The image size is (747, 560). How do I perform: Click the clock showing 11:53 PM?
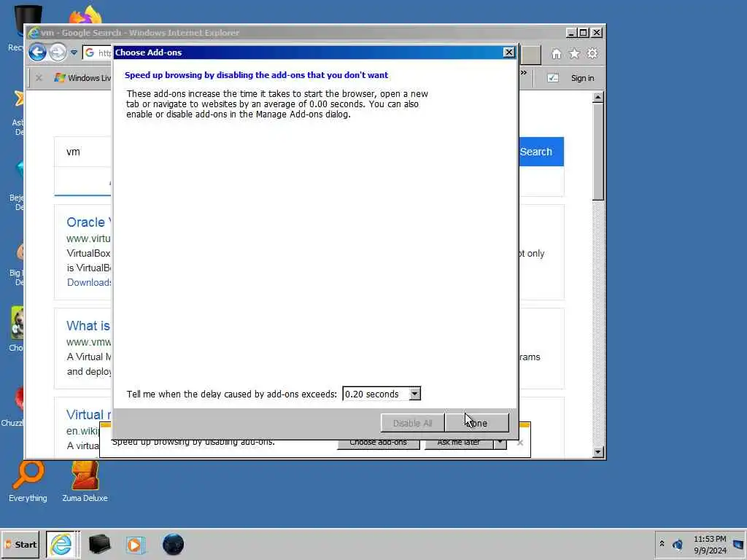[710, 544]
